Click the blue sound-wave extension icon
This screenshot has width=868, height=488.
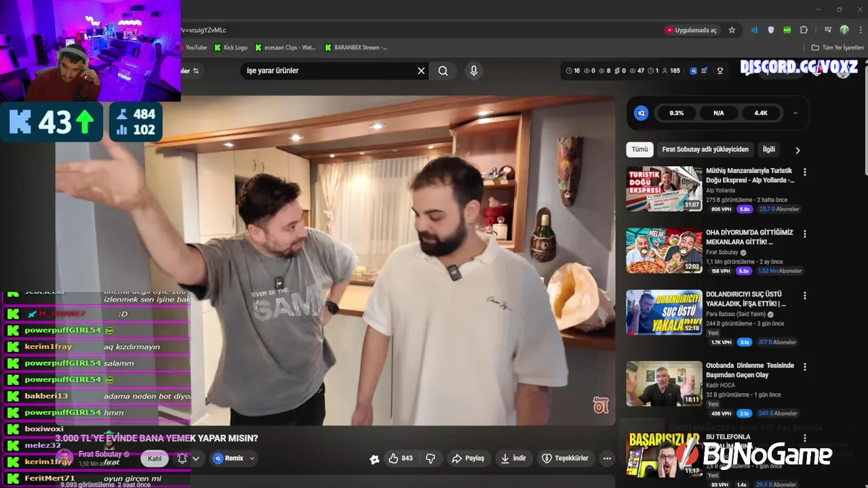click(x=754, y=30)
